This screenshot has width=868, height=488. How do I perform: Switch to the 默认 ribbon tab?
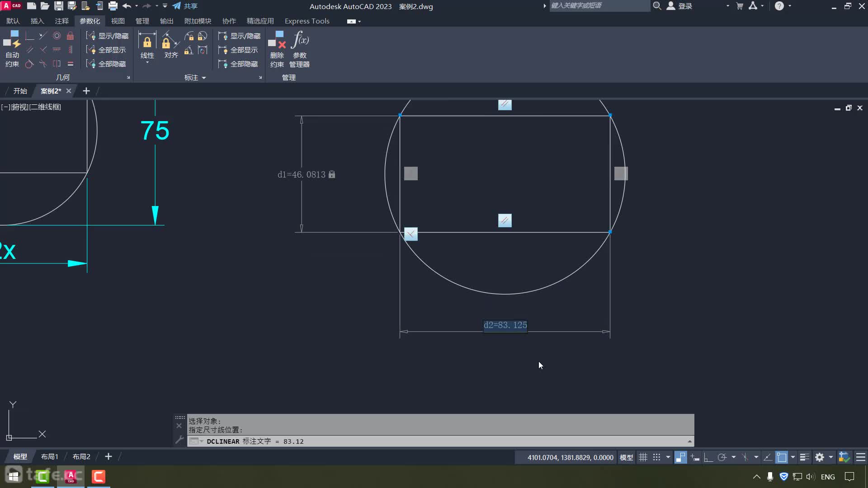[13, 21]
